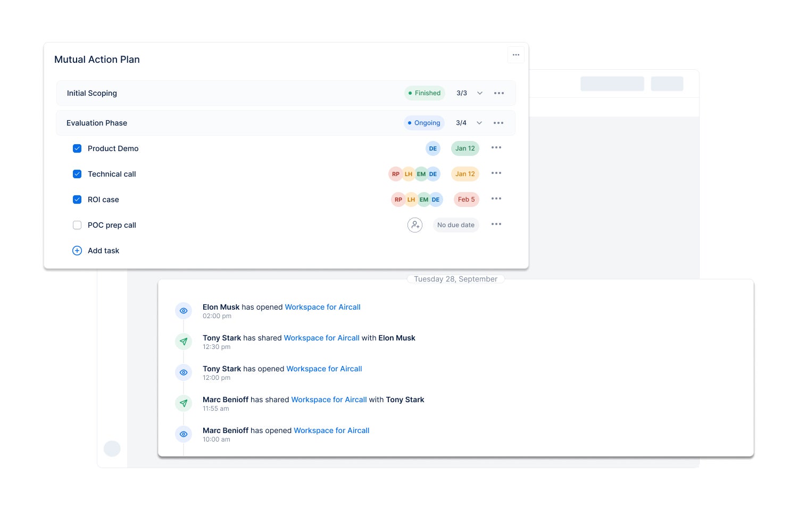Expand the Initial Scoping section chevron

479,93
